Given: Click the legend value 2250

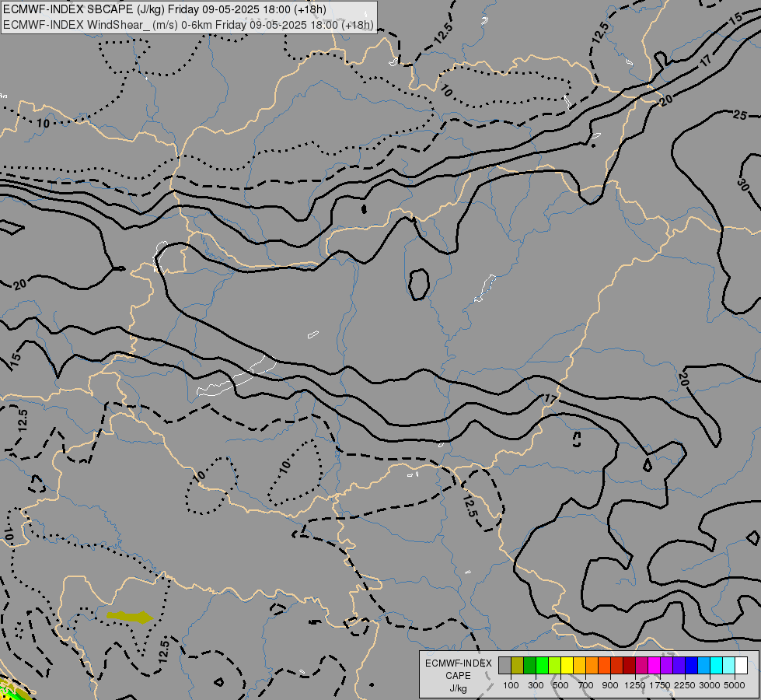Looking at the screenshot, I should tap(685, 685).
